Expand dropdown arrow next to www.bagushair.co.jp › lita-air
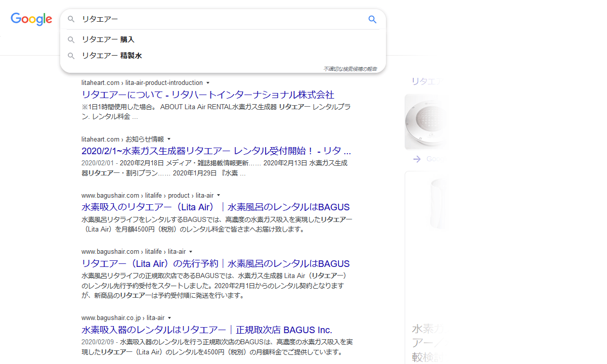607x364 pixels. coord(169,318)
